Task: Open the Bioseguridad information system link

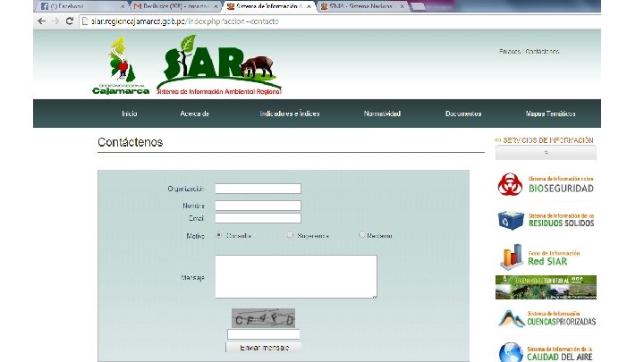Action: pos(561,185)
